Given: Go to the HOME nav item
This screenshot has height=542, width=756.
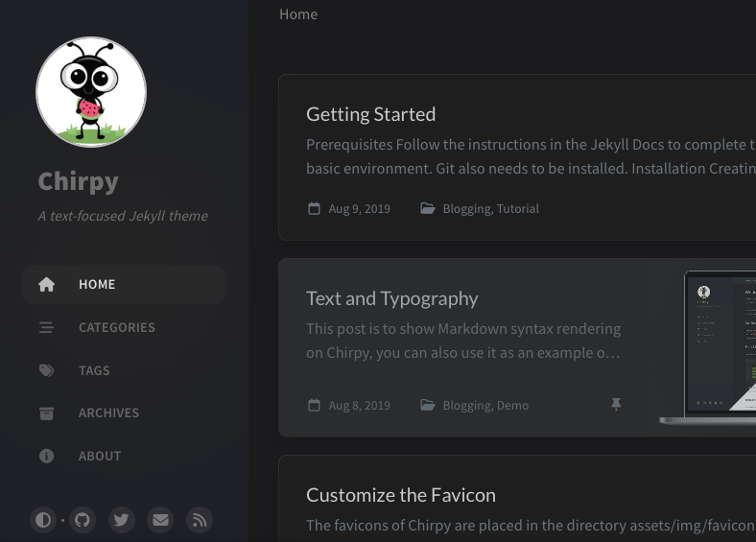Looking at the screenshot, I should coord(124,285).
